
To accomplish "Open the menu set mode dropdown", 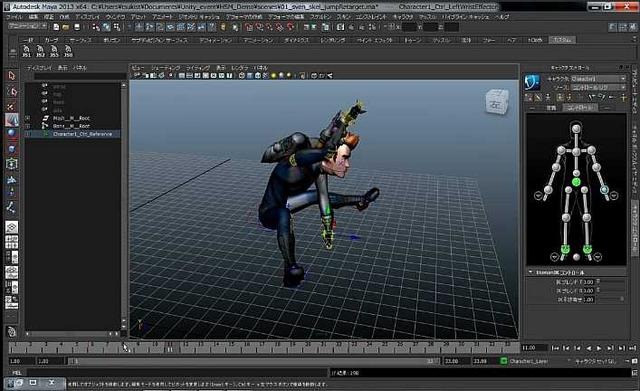I will coord(27,26).
